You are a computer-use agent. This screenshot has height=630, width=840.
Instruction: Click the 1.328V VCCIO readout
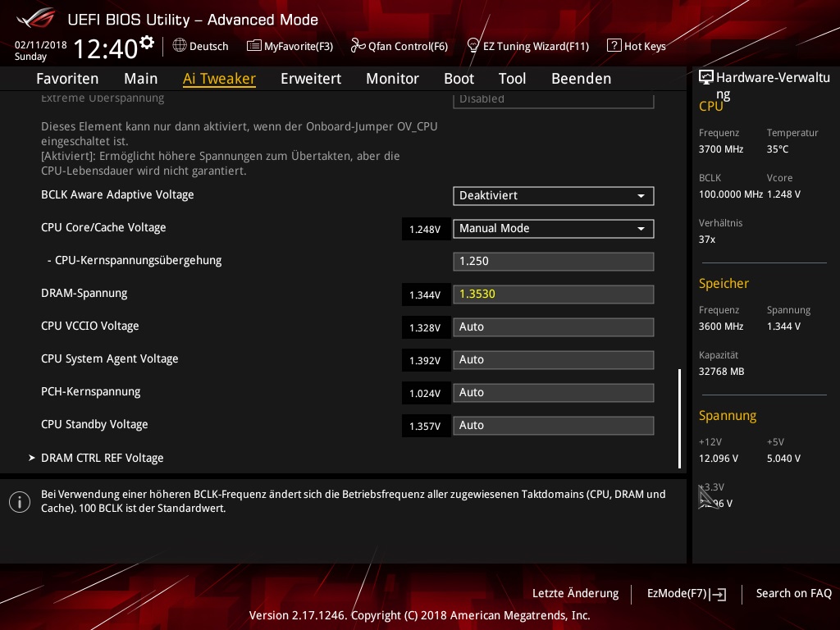point(426,328)
